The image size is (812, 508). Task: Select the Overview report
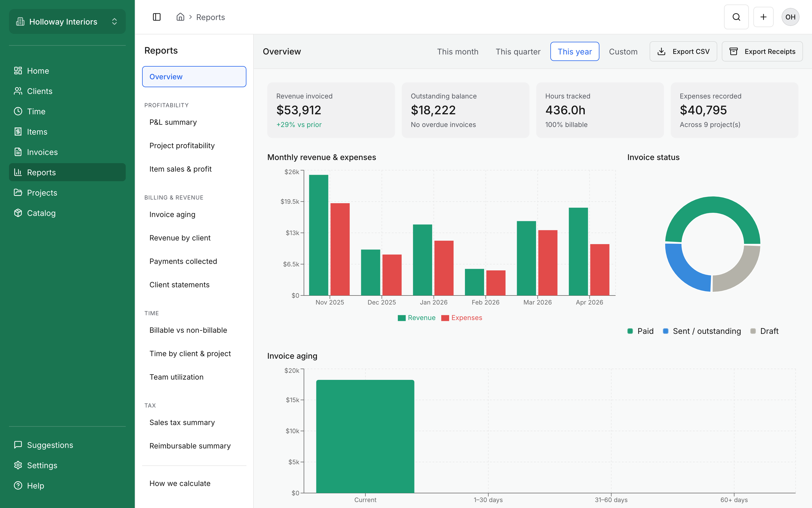click(194, 76)
